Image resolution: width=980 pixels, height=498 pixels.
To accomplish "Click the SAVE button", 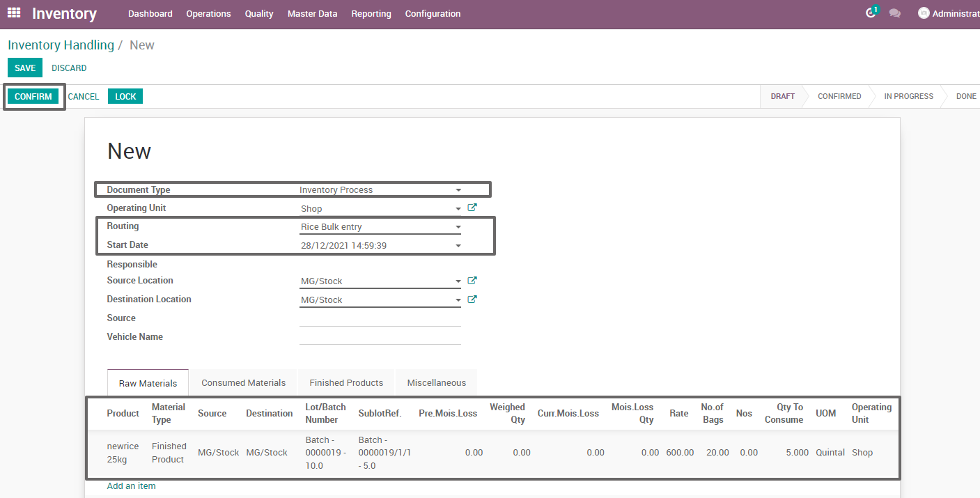I will 24,68.
